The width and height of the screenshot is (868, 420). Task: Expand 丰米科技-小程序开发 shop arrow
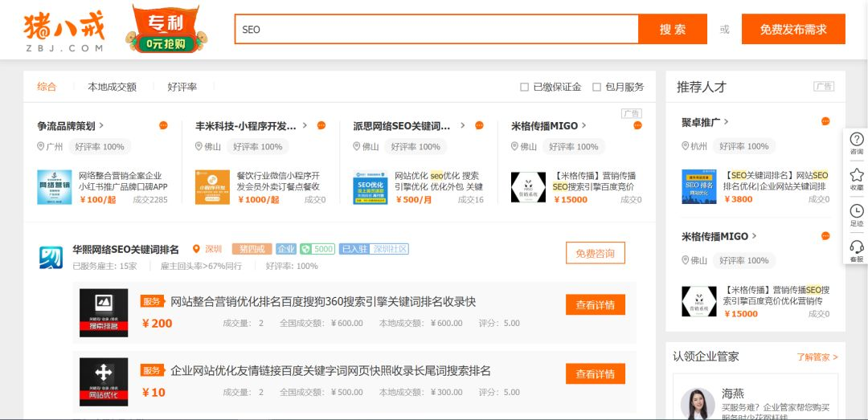click(x=305, y=125)
